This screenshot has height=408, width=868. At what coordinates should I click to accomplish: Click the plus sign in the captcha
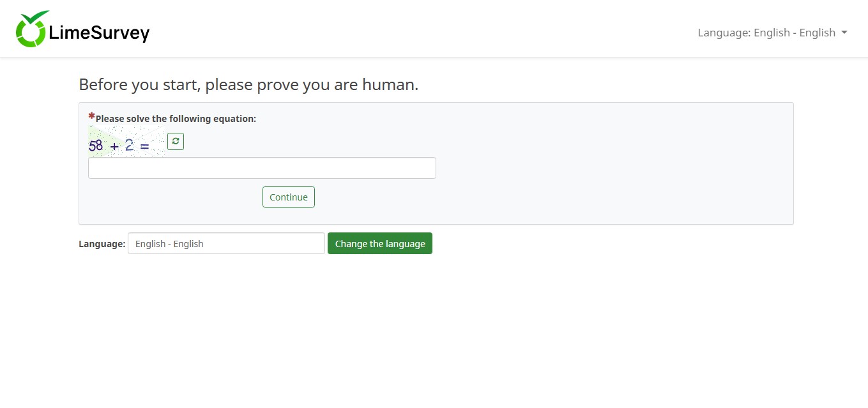click(114, 147)
